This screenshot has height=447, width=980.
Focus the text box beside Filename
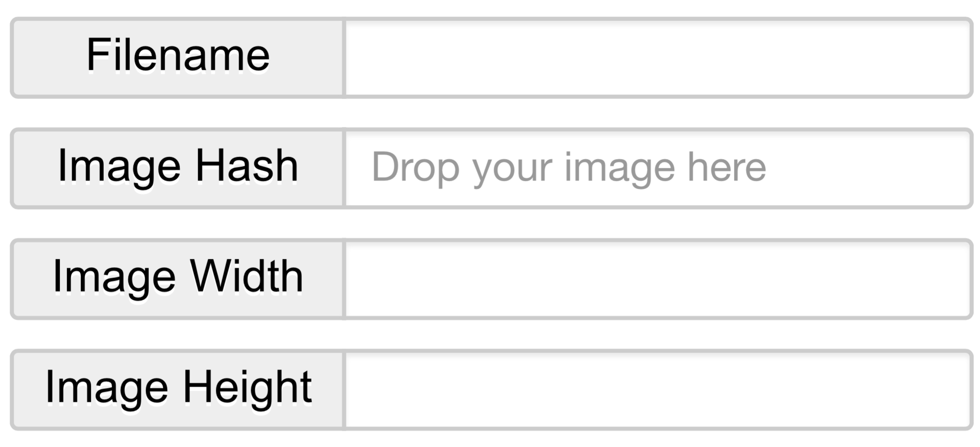pos(658,58)
